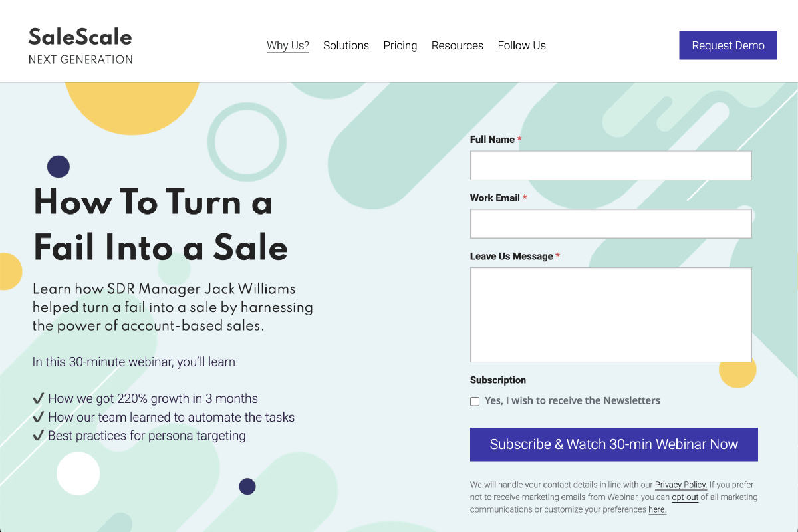Focus the Full Name input field
The width and height of the screenshot is (798, 532).
[x=610, y=166]
